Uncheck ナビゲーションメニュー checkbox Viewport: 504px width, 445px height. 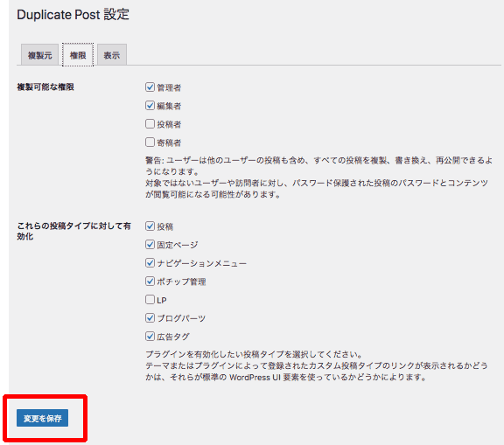(150, 262)
